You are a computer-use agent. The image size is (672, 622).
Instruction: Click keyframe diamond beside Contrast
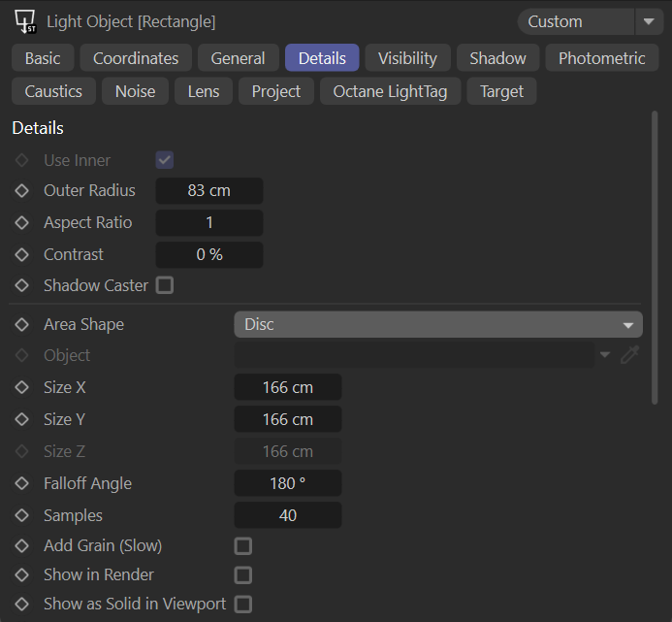[x=22, y=255]
